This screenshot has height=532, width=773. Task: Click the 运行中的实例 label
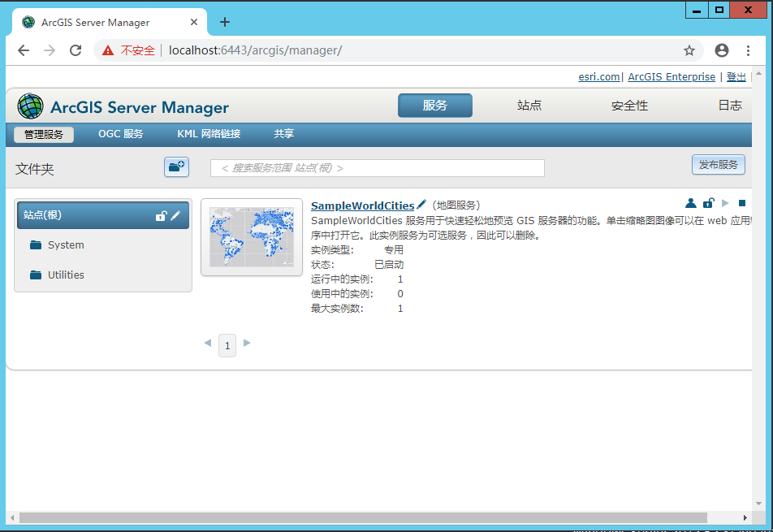[342, 279]
